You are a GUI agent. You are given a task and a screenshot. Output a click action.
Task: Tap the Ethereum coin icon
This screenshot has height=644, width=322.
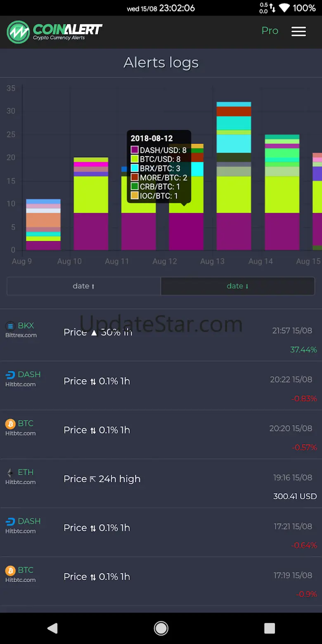pyautogui.click(x=10, y=473)
